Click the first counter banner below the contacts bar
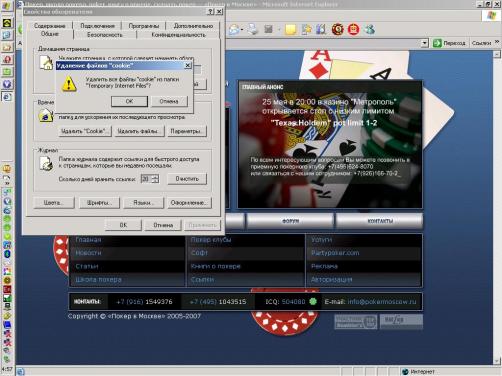 click(x=355, y=322)
